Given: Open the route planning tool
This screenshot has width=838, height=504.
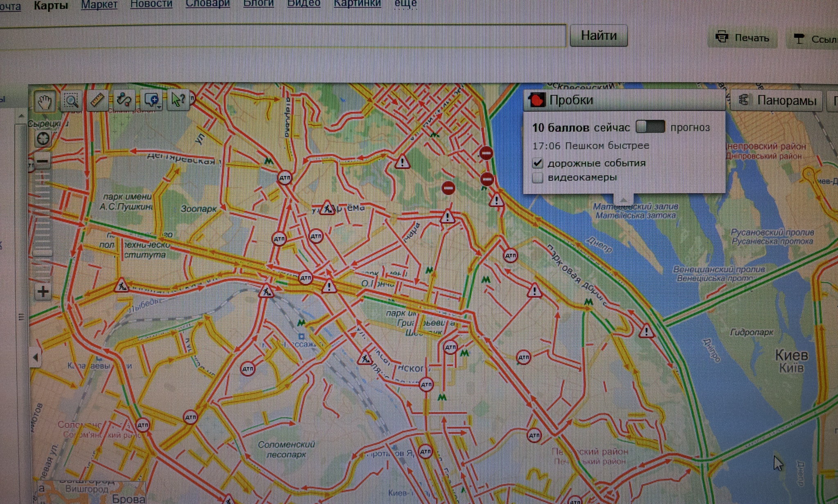Looking at the screenshot, I should coord(124,99).
